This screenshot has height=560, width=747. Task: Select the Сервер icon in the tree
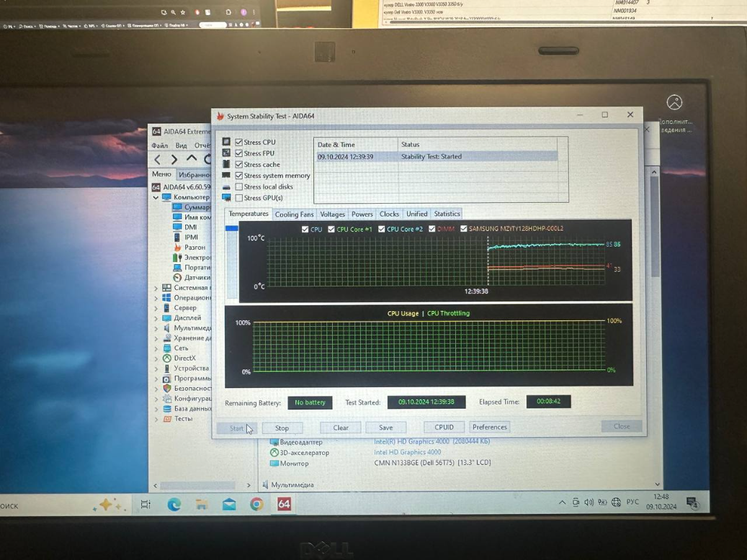point(166,307)
